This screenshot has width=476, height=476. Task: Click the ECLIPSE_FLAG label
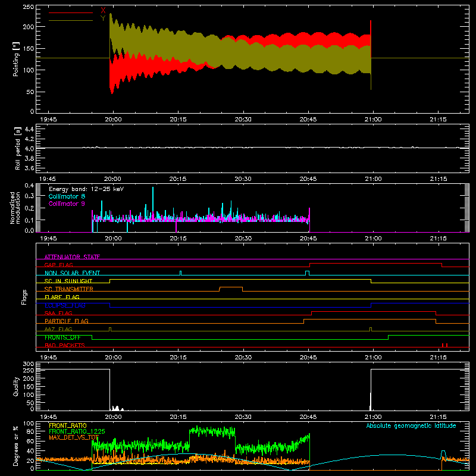[65, 305]
